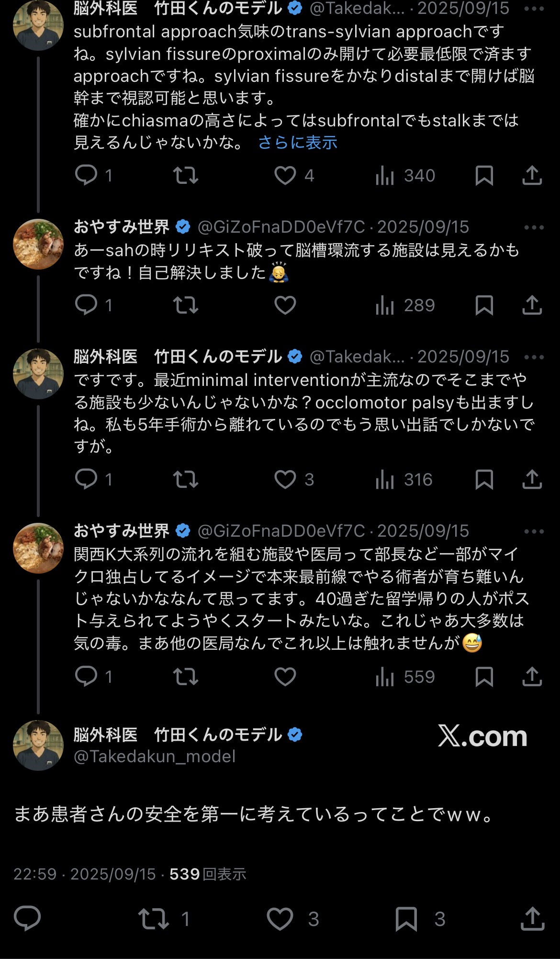
Task: Share the main tweet at bottom right
Action: pos(532,918)
